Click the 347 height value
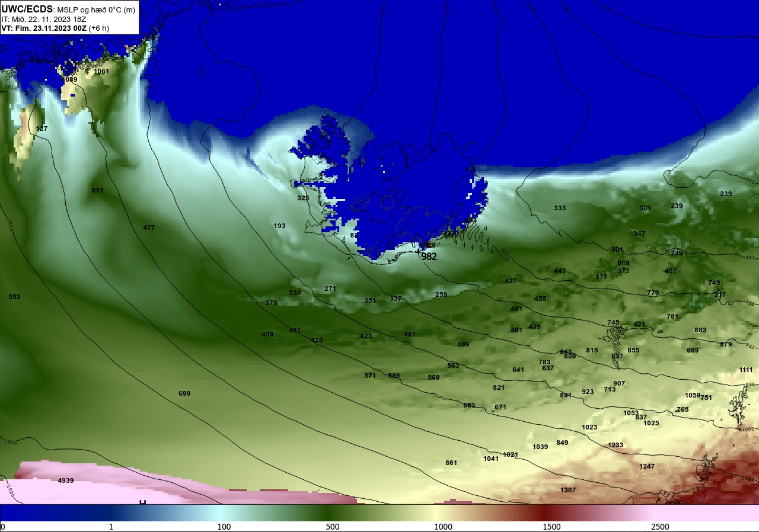Viewport: 759px width, 532px height. click(x=639, y=233)
